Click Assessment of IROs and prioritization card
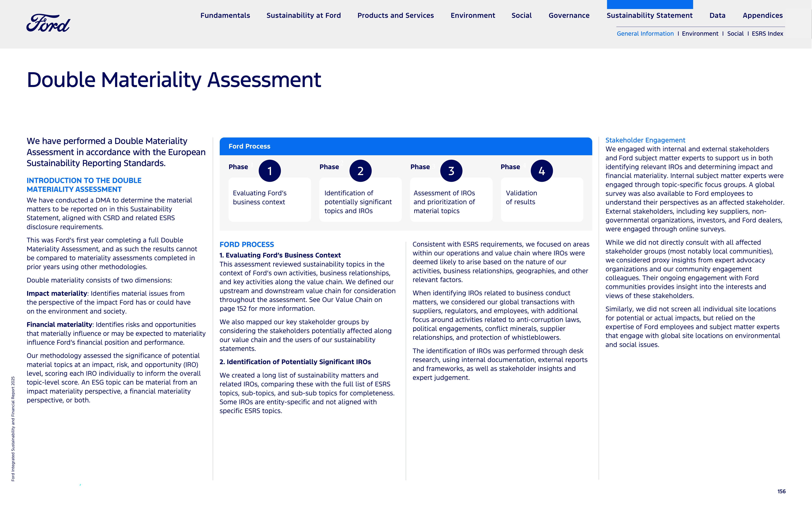The height and width of the screenshot is (508, 812). coord(451,200)
